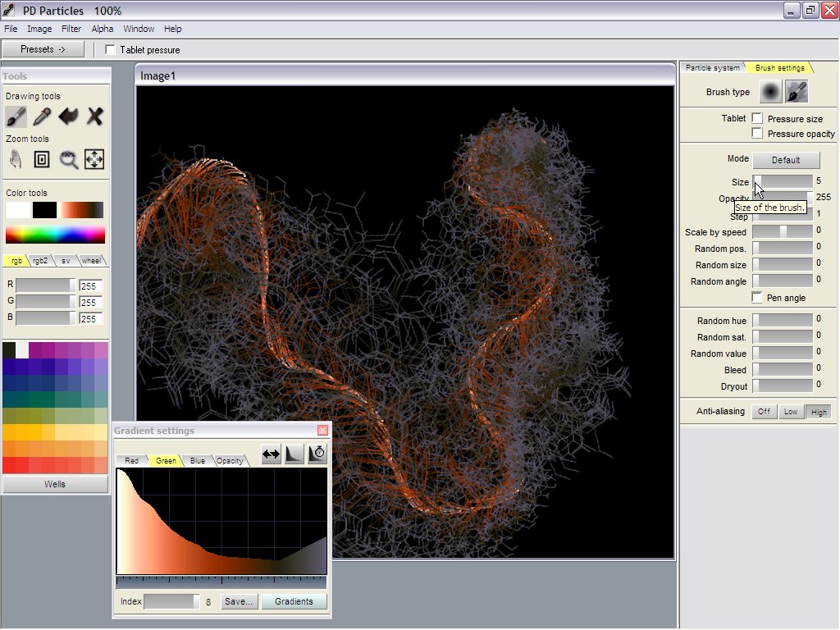840x630 pixels.
Task: Click the 100% zoom magnifier icon
Action: coord(69,159)
